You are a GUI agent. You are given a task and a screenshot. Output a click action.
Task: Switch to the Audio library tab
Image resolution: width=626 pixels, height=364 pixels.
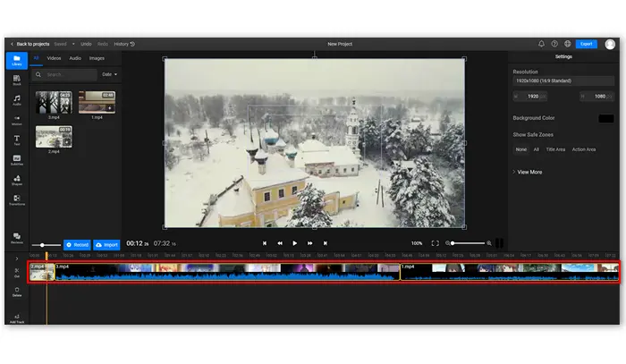(75, 58)
